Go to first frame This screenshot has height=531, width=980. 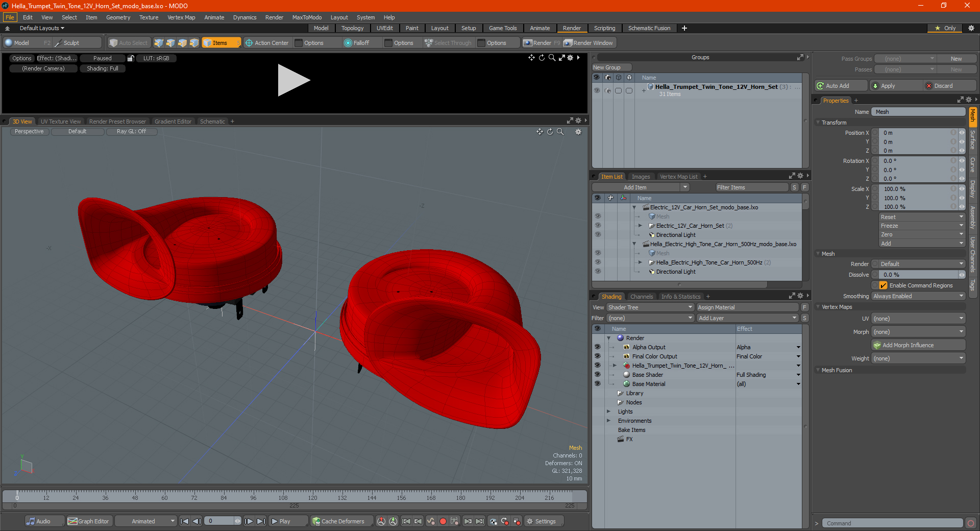(x=185, y=521)
